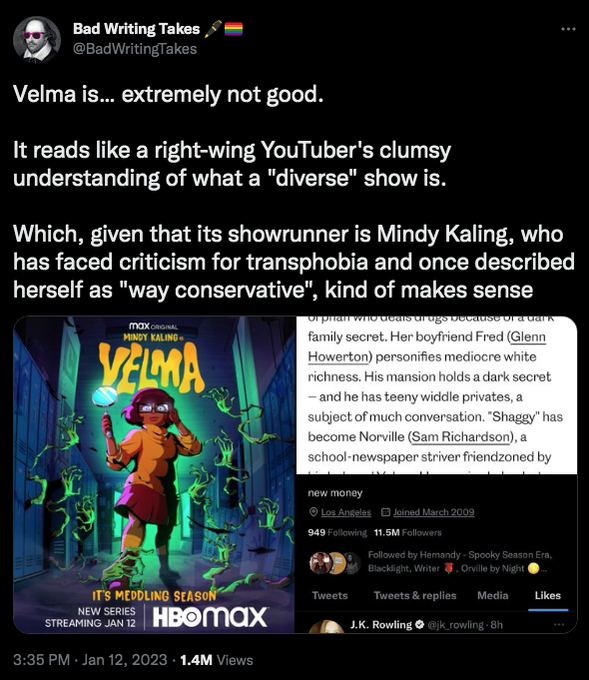This screenshot has width=589, height=680.
Task: Open the tweet's three-dot more options menu
Action: coord(568,29)
